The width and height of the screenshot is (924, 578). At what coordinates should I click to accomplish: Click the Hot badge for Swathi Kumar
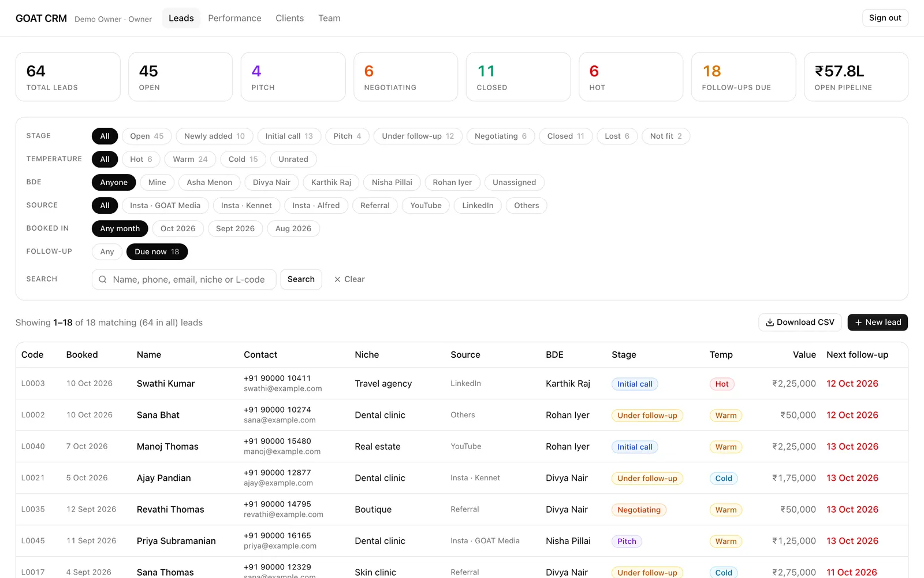click(722, 384)
